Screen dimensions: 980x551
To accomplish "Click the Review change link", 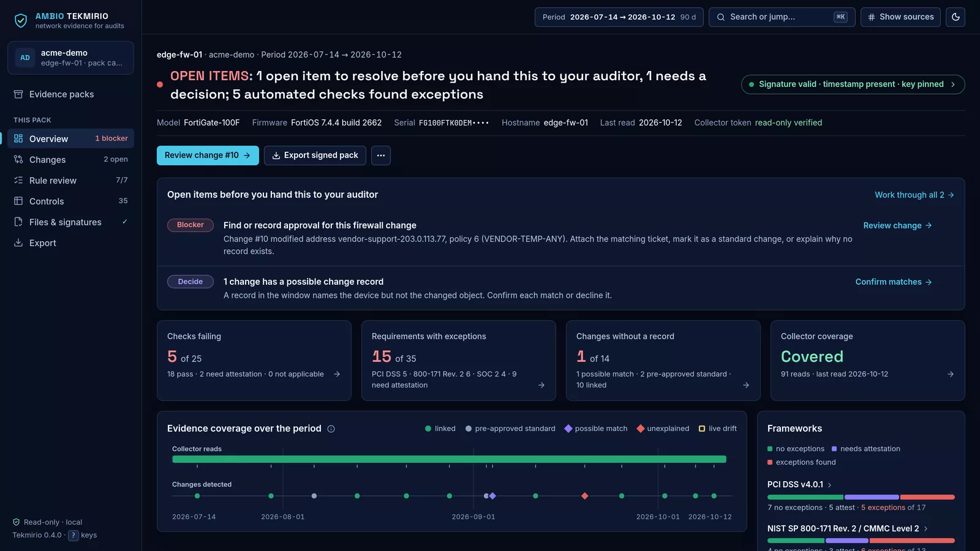I will pos(897,225).
